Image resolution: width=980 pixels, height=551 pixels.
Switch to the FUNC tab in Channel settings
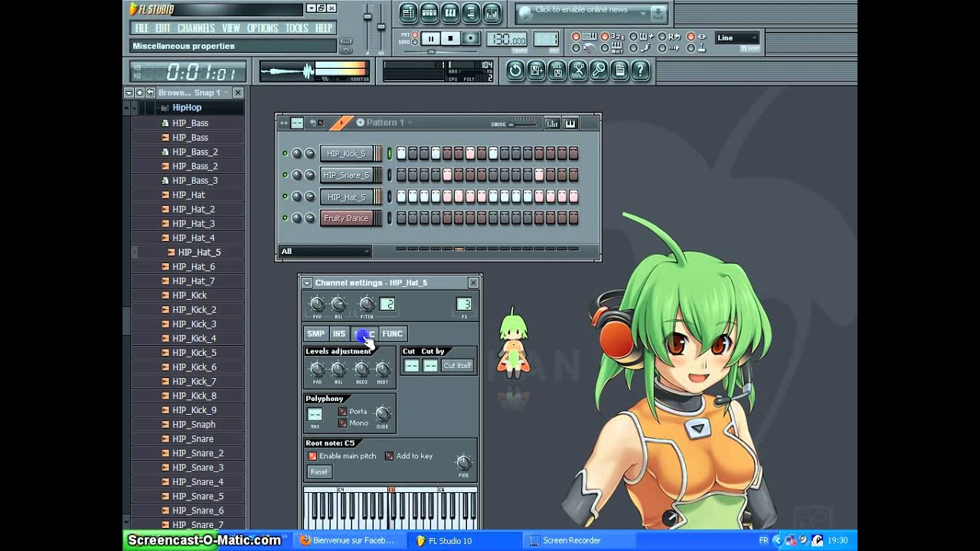click(x=392, y=334)
